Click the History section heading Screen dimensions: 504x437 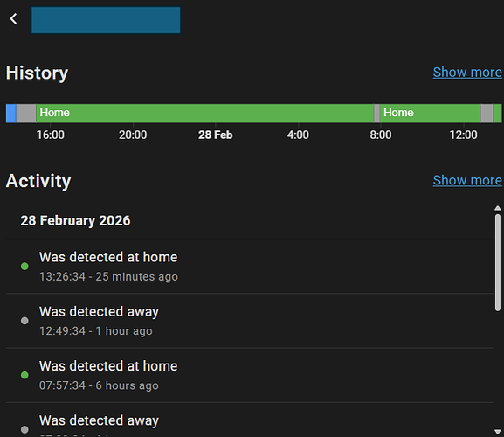(37, 73)
